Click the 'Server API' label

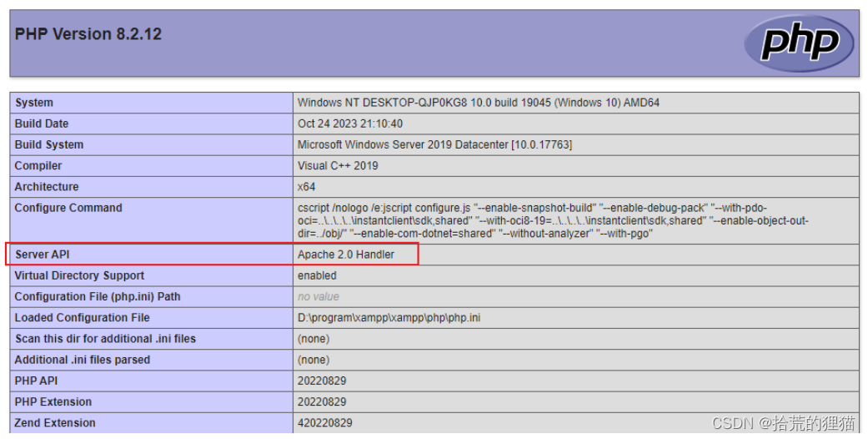(x=43, y=255)
